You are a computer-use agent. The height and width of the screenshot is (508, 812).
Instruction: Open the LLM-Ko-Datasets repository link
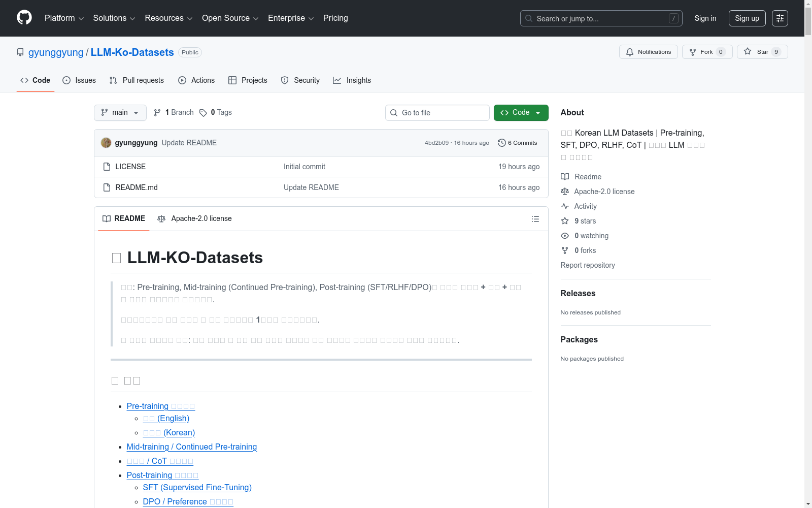pyautogui.click(x=132, y=52)
